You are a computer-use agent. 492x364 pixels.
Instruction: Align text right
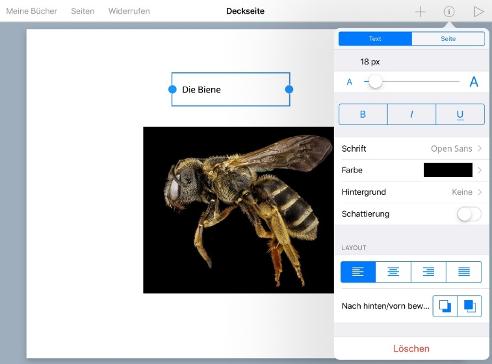point(429,272)
